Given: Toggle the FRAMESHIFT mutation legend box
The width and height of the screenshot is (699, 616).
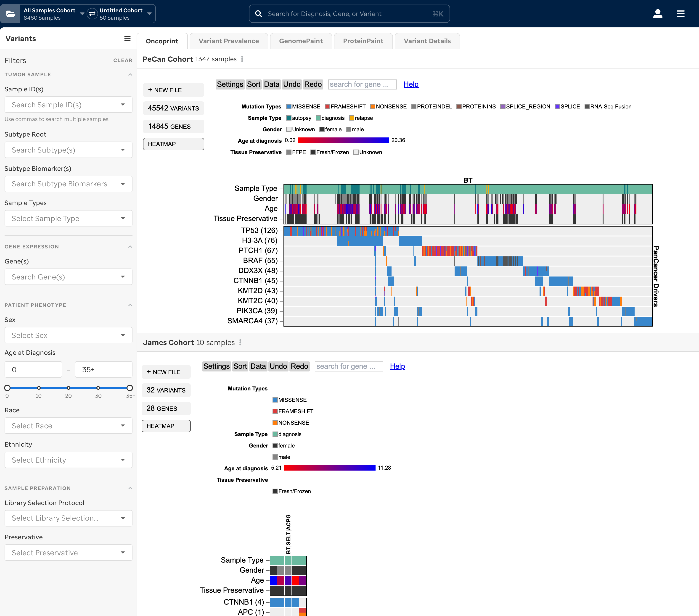Looking at the screenshot, I should pos(327,107).
